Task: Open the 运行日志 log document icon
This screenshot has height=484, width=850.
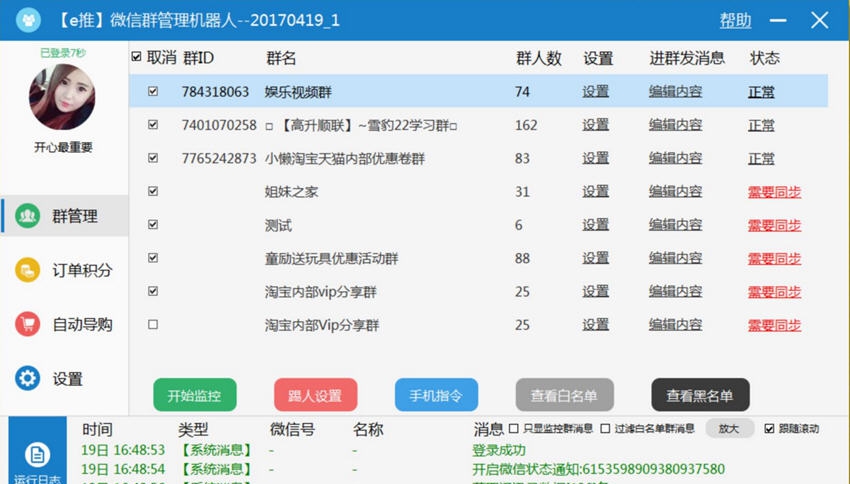Action: pos(37,454)
